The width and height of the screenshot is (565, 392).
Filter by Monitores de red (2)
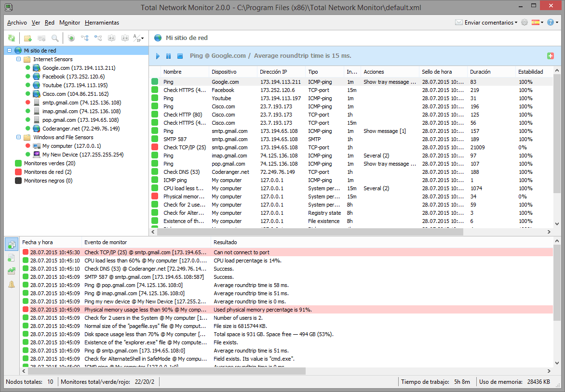pos(47,172)
